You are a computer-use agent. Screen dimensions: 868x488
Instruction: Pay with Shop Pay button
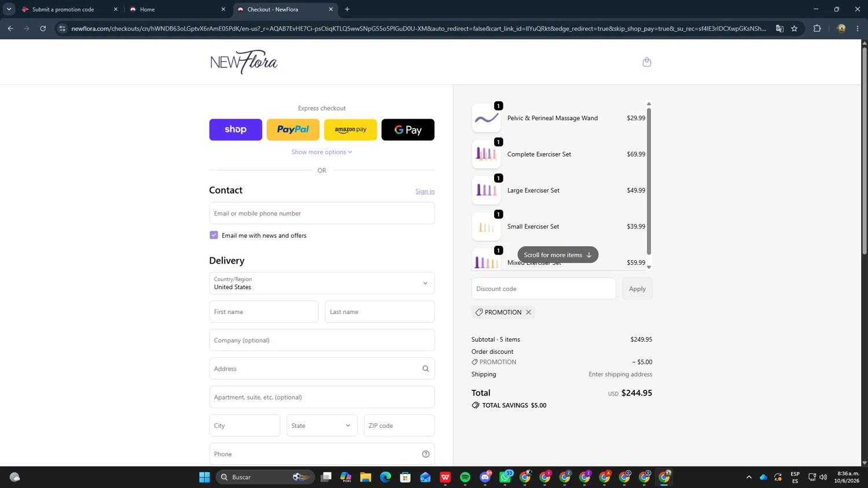236,130
